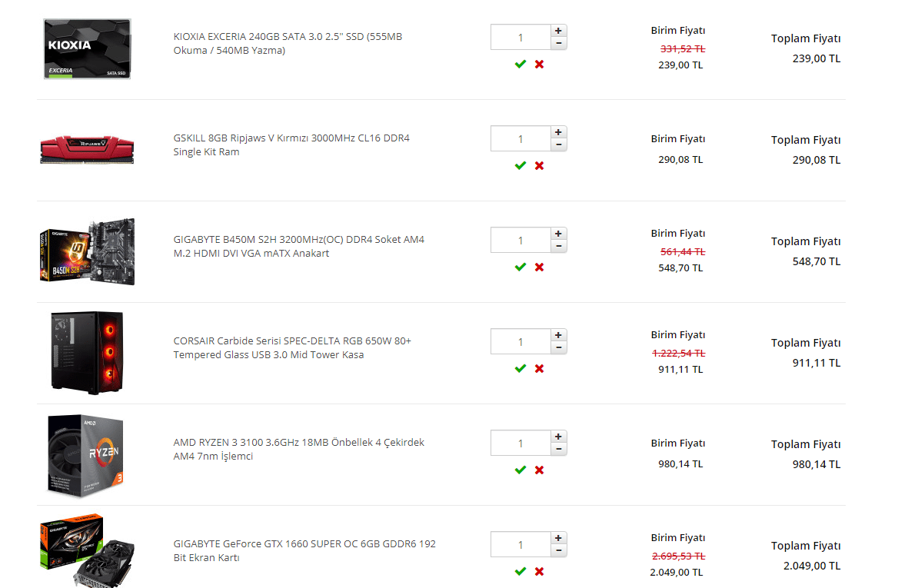Confirm CORSAIR Carbide case quantity

point(521,368)
